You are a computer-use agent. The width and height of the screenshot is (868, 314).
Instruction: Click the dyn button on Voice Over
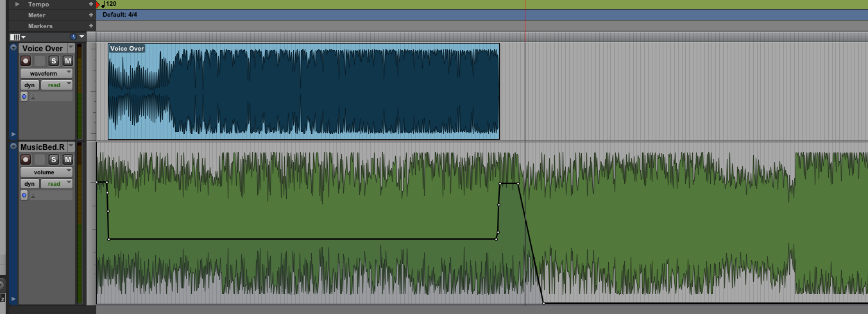pos(30,85)
